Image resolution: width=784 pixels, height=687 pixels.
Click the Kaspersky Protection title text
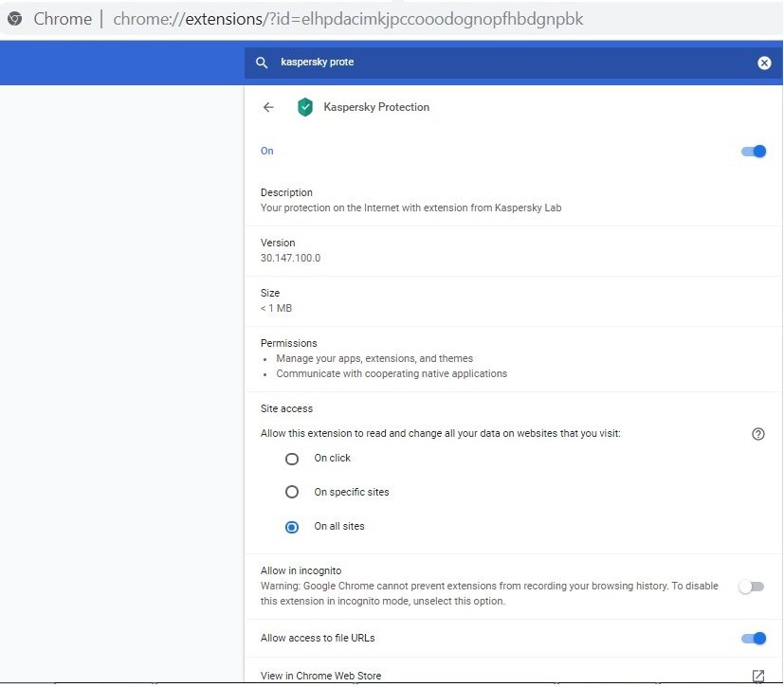click(376, 107)
